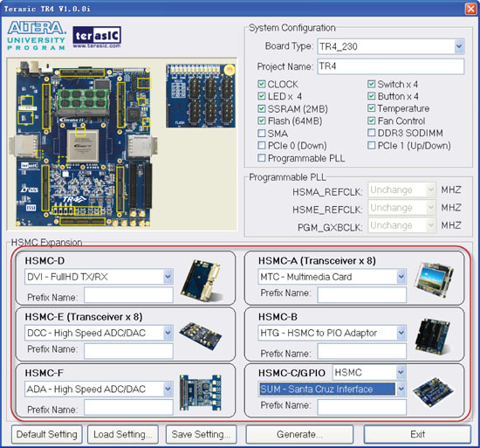Click the Altera University Program logo
The width and height of the screenshot is (480, 448).
click(x=36, y=36)
